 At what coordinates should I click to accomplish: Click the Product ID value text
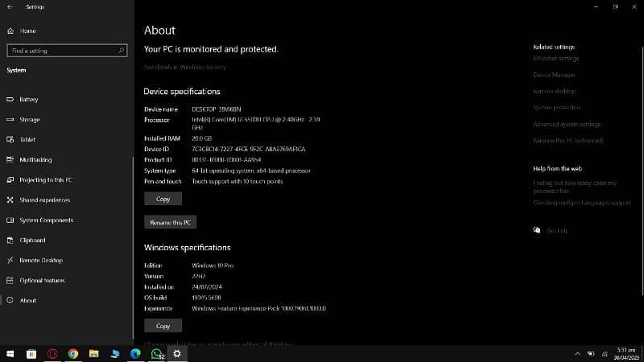tap(226, 159)
